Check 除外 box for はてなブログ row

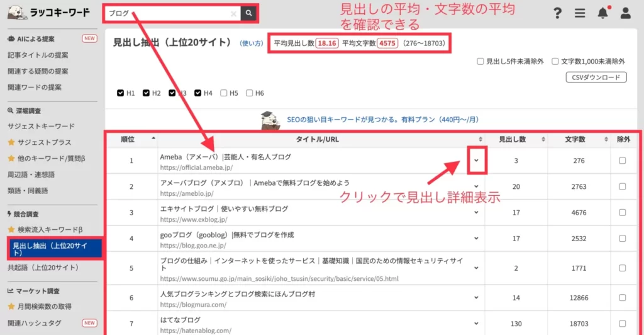[622, 324]
